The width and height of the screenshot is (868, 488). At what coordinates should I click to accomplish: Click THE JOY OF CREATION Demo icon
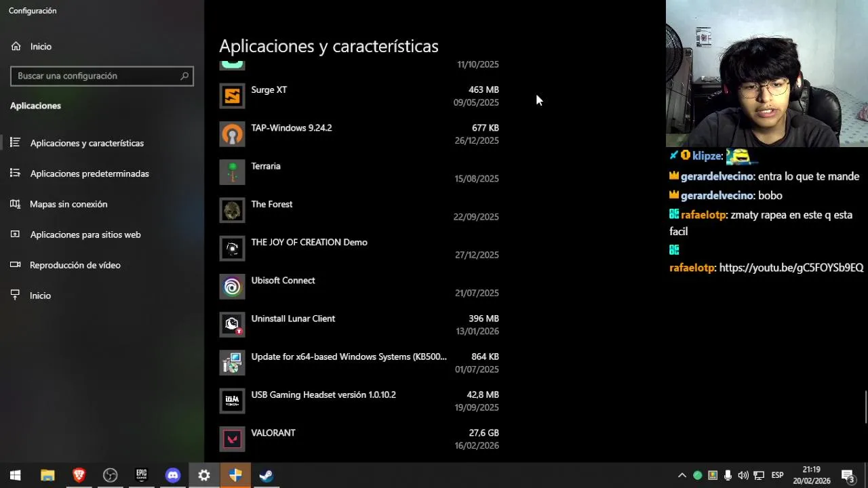pyautogui.click(x=232, y=248)
